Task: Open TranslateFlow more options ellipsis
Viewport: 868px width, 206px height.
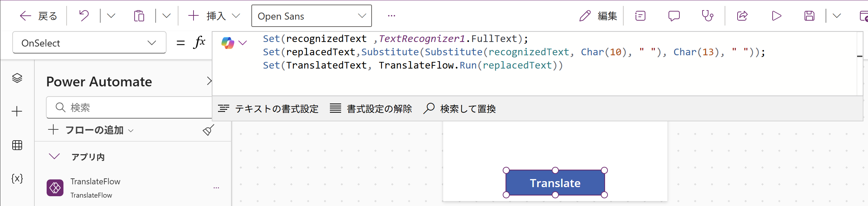Action: point(216,188)
